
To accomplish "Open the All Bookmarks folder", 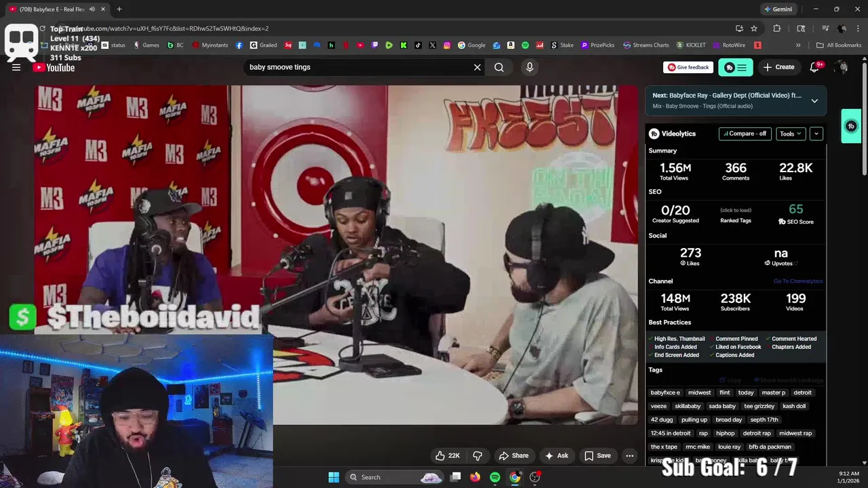I will (839, 45).
